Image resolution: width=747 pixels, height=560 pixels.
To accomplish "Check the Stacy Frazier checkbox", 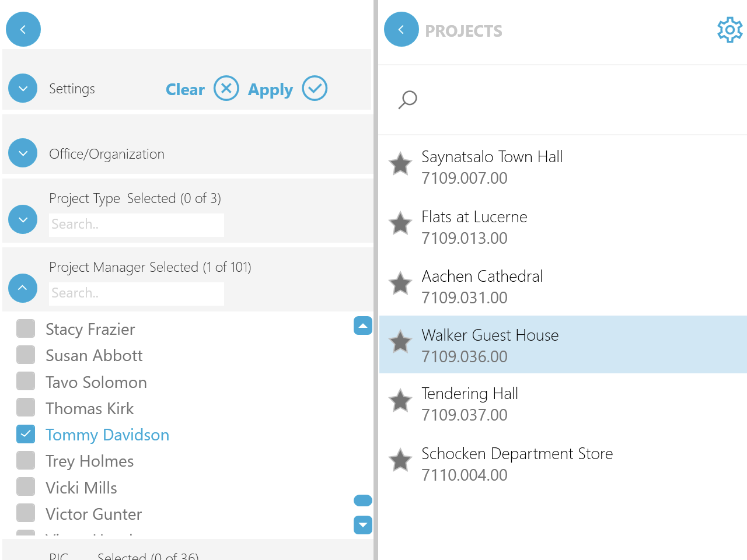I will [26, 328].
